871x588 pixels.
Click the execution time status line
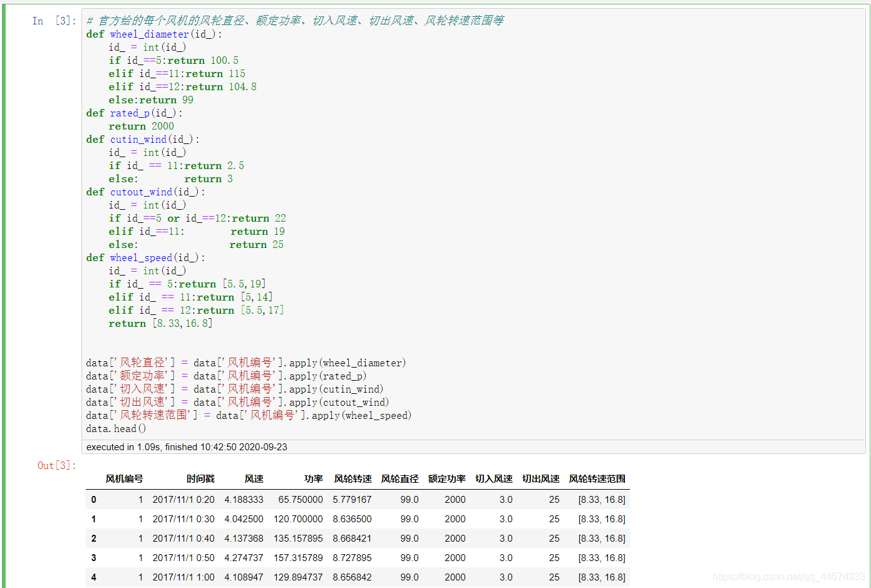[187, 447]
